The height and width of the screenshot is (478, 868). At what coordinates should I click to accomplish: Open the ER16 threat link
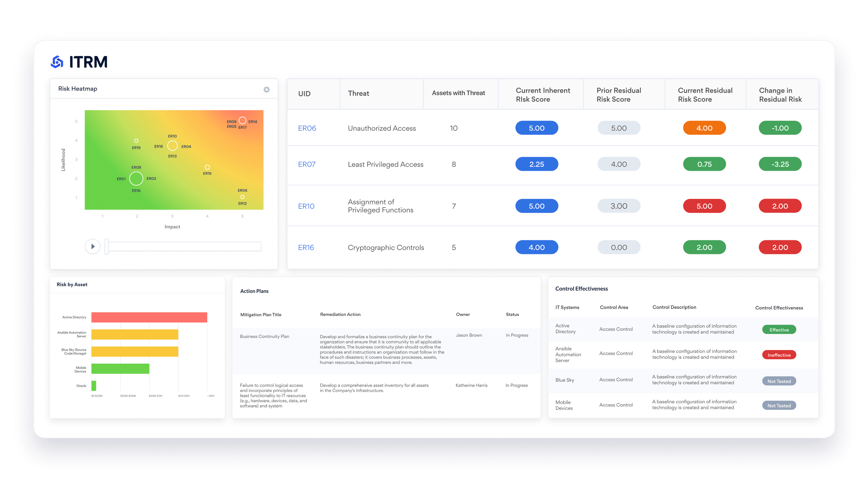pyautogui.click(x=305, y=248)
